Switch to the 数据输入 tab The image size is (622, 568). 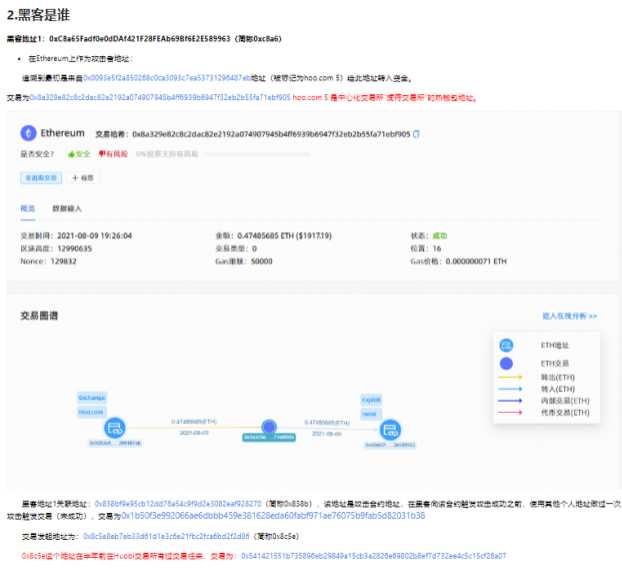(x=67, y=208)
